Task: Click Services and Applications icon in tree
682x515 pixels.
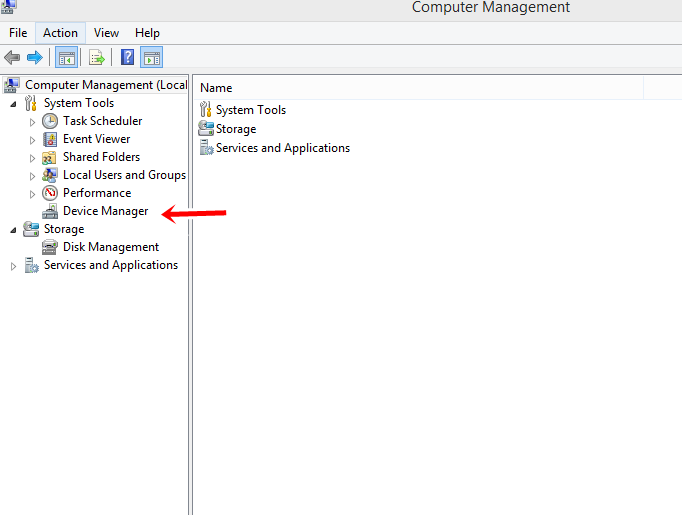Action: point(31,265)
